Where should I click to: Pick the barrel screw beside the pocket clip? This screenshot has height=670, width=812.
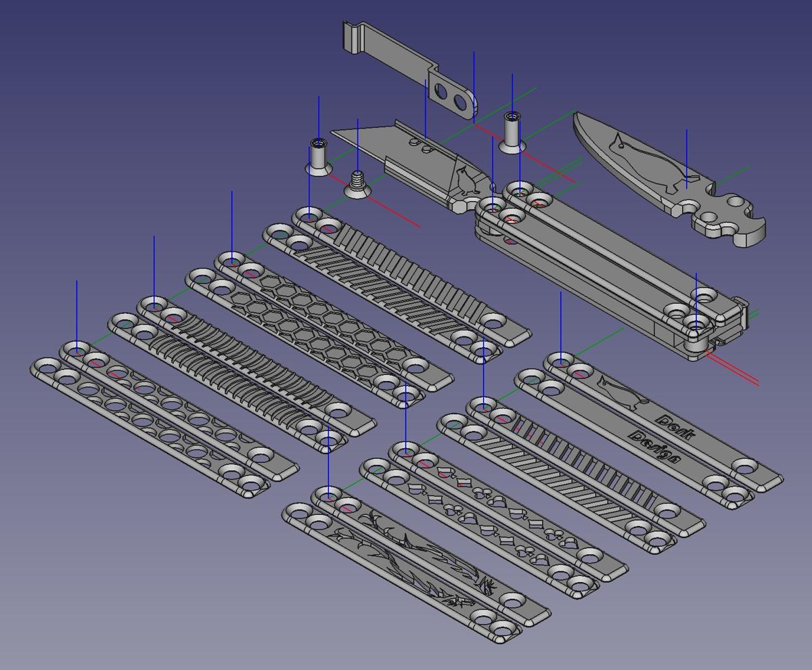pos(512,131)
